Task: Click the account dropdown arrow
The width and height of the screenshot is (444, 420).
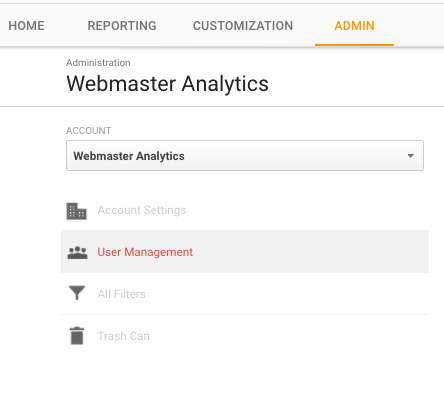Action: click(411, 156)
